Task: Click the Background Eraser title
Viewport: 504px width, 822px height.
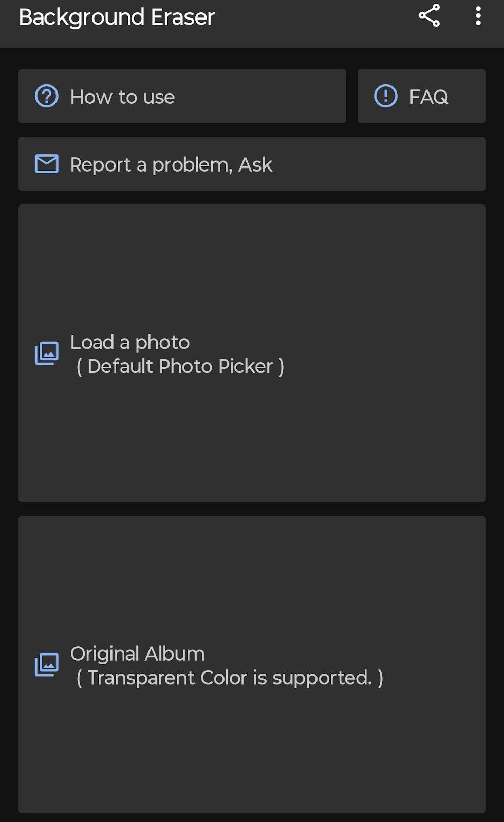Action: (117, 17)
